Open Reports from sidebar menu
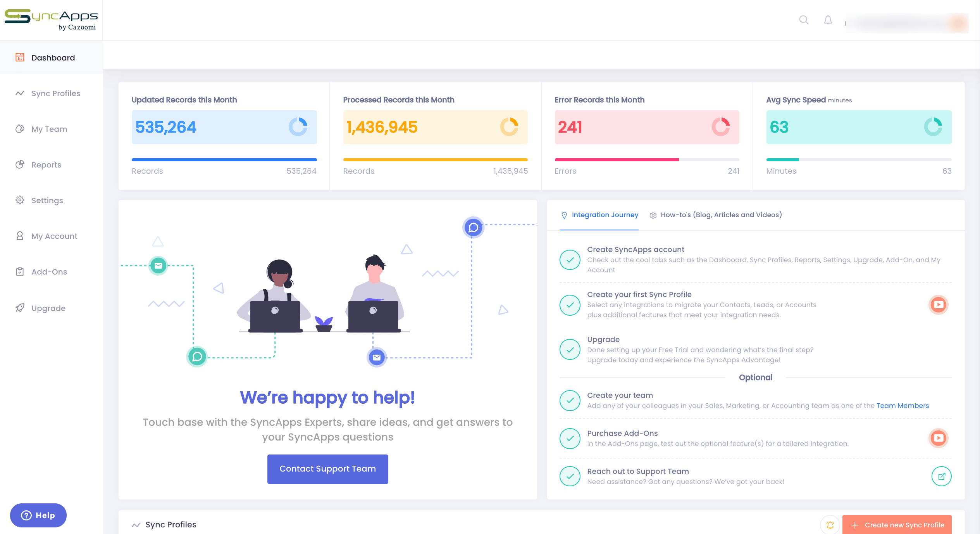The image size is (980, 534). point(46,164)
